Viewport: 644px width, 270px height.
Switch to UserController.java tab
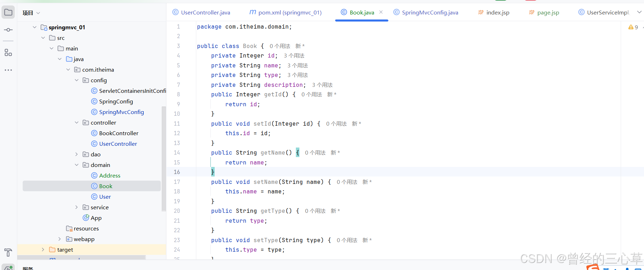201,12
